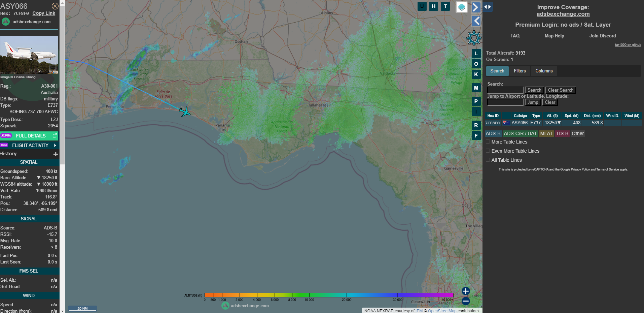Click the TIS-B source legend swatch

(x=562, y=134)
